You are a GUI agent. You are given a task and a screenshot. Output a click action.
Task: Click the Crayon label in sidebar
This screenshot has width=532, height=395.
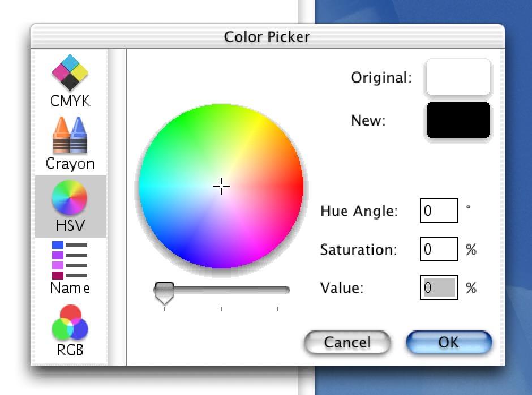click(70, 164)
